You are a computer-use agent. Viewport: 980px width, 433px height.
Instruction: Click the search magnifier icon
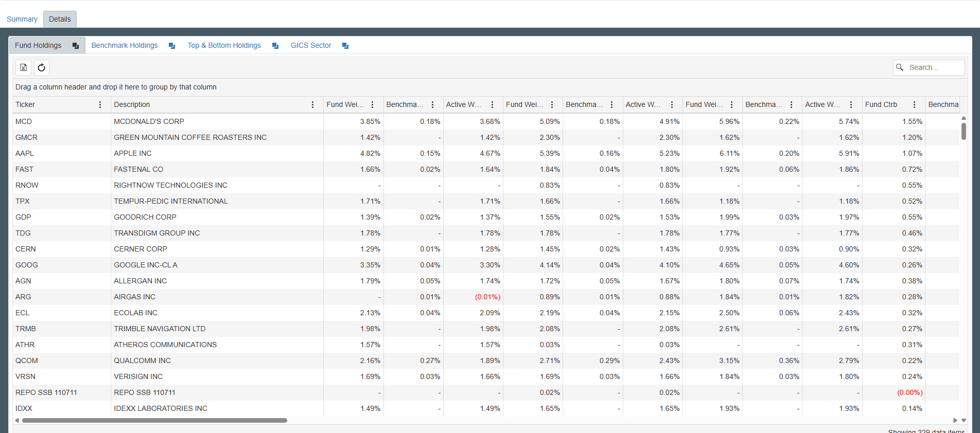[900, 67]
